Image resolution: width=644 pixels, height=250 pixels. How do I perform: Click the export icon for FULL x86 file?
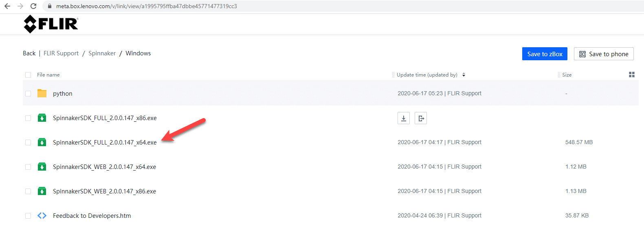421,118
